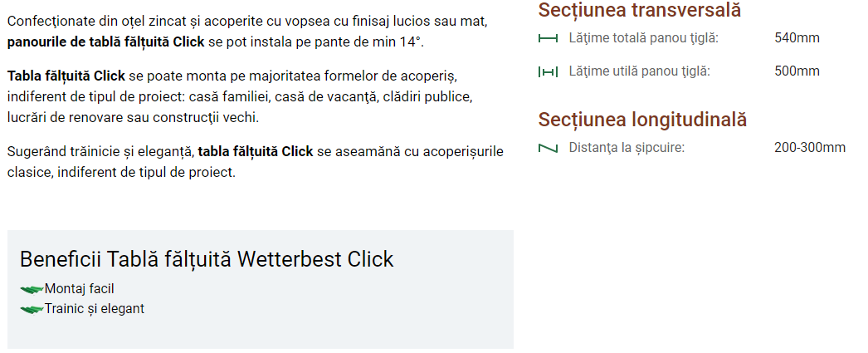This screenshot has width=868, height=353.
Task: Click the Distanța la șipcuire label
Action: [627, 148]
